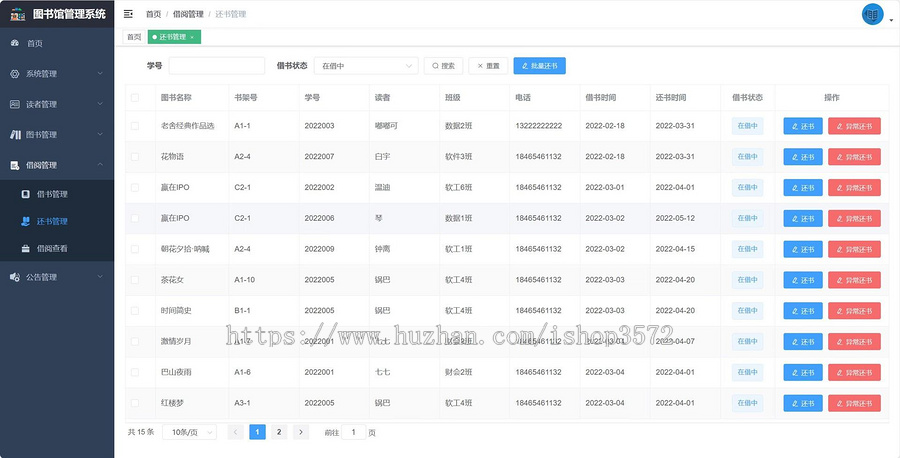The image size is (900, 458).
Task: Click the sidebar collapse hamburger icon
Action: click(x=128, y=14)
